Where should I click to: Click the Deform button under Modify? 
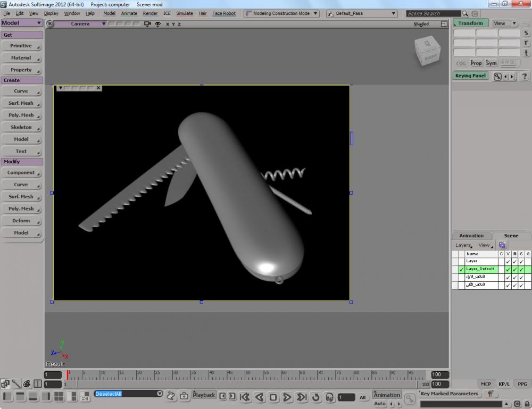(x=21, y=221)
